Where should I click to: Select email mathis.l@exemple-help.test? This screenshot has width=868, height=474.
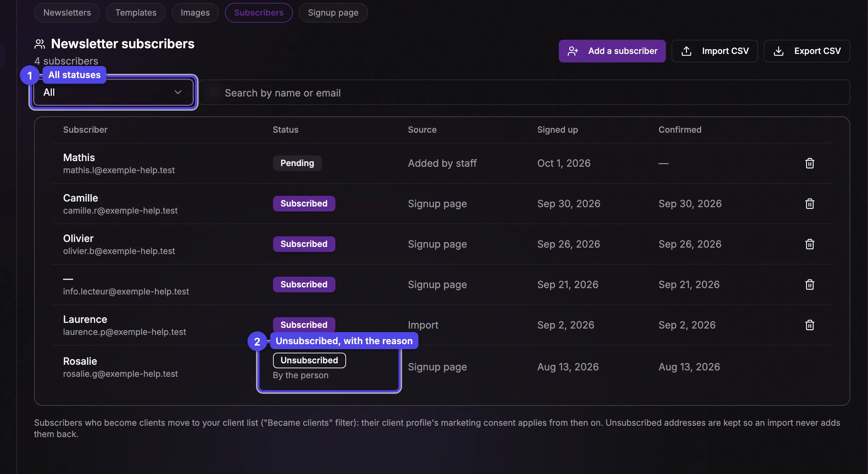coord(119,170)
